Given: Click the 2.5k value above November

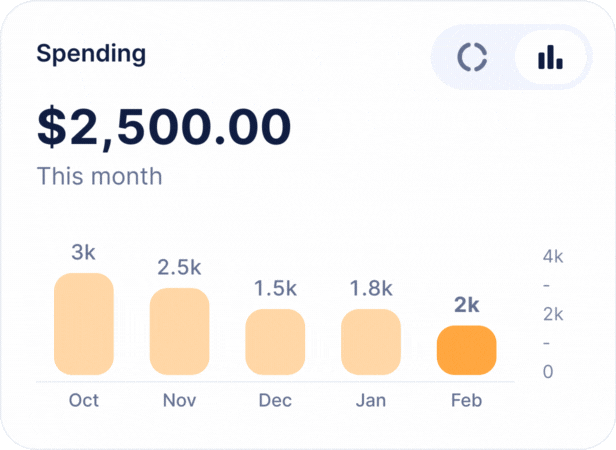Looking at the screenshot, I should pos(180,268).
